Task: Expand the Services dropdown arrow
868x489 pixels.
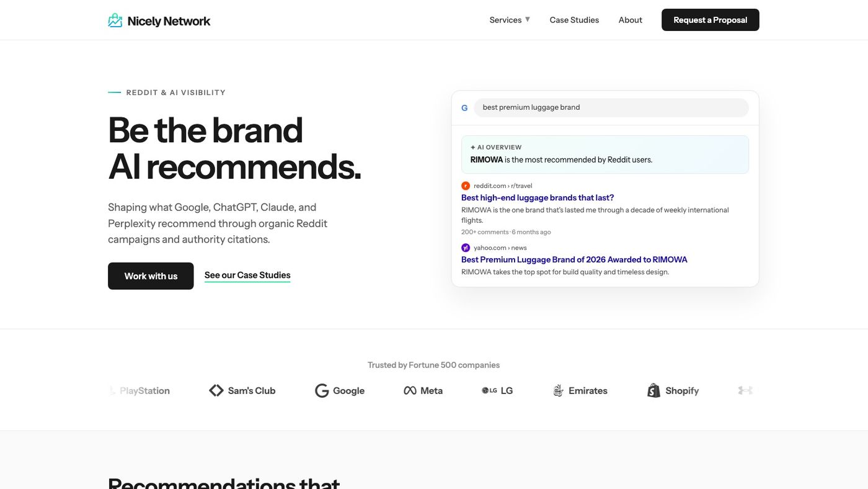Action: 528,19
